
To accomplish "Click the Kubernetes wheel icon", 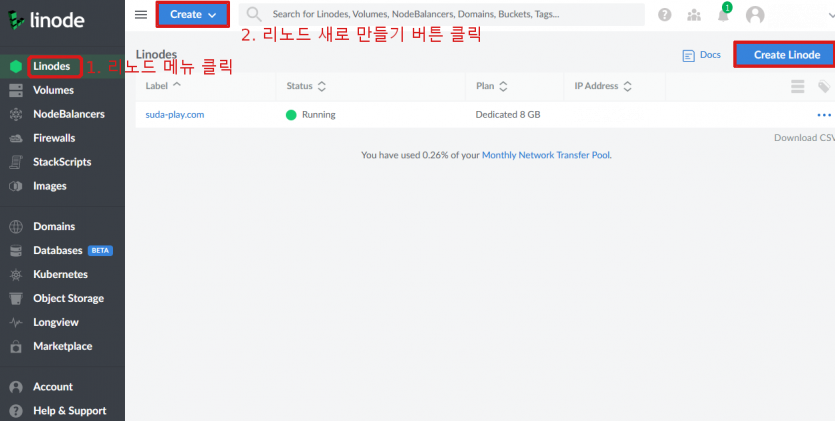I will (16, 275).
